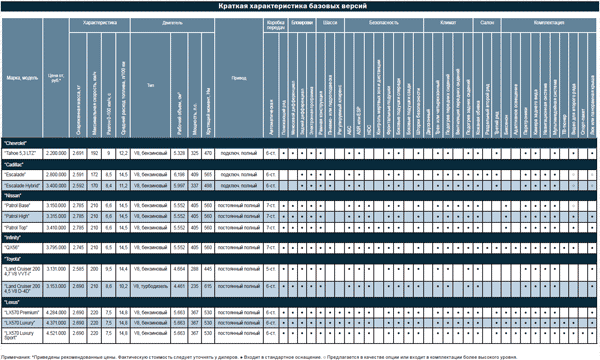Select "Land Cruiser 200 4,7 V8 VVT-i" cell
The height and width of the screenshot is (360, 600).
pos(22,272)
